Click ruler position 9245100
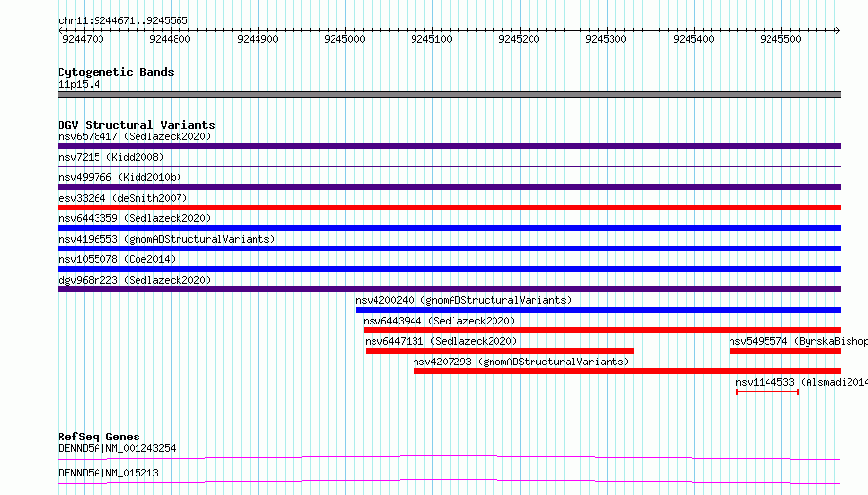The height and width of the screenshot is (495, 868). click(x=431, y=39)
